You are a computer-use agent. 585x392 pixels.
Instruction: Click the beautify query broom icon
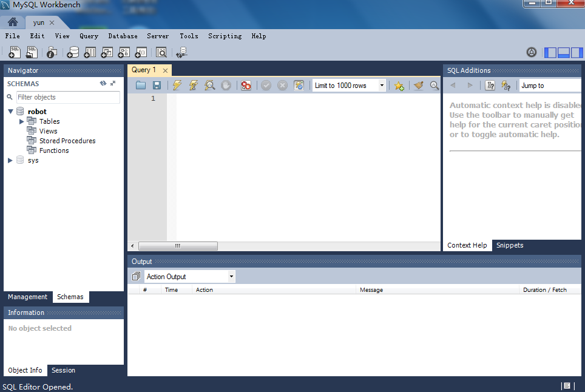418,86
